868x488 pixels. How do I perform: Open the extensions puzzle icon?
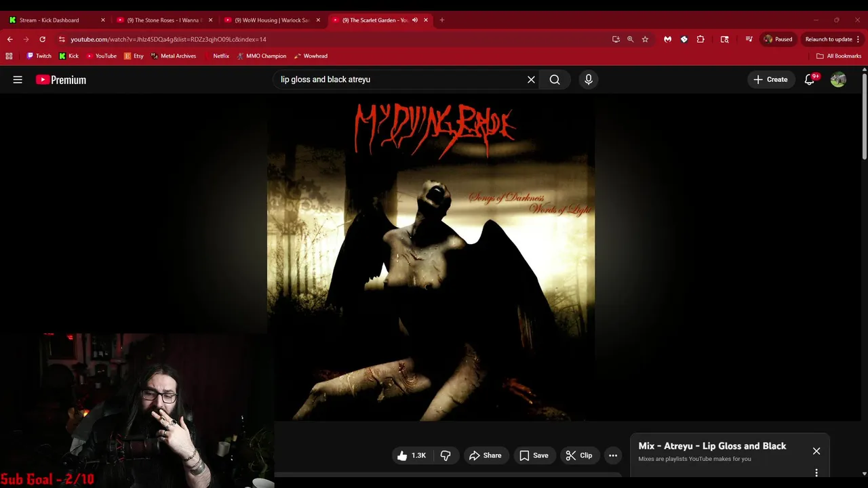pos(701,39)
